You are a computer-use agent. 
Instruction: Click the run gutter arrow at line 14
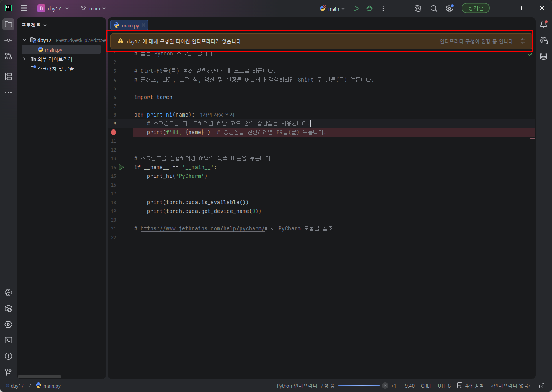pyautogui.click(x=121, y=167)
